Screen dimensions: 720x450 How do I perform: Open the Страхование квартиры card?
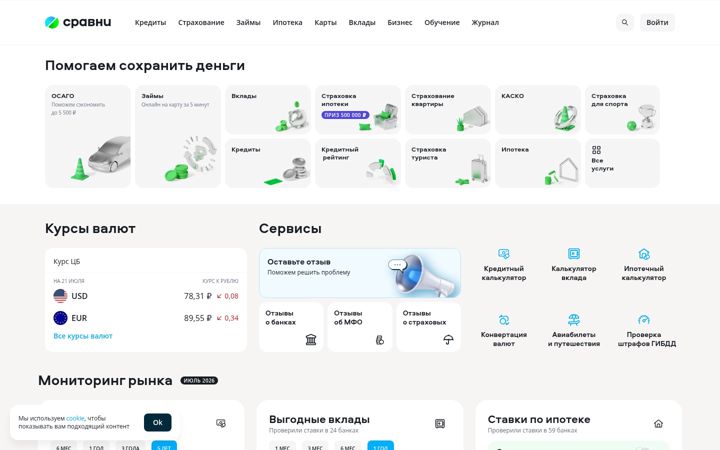[x=448, y=110]
